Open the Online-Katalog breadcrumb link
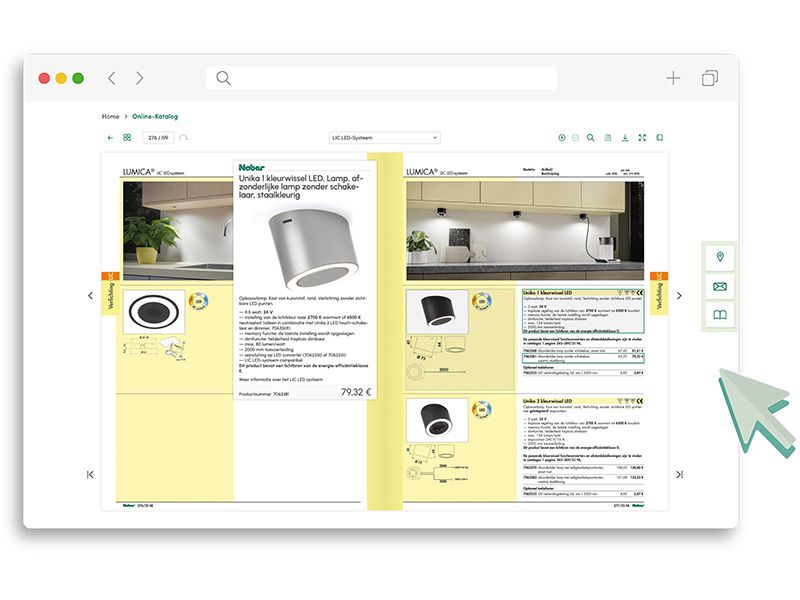 [155, 116]
